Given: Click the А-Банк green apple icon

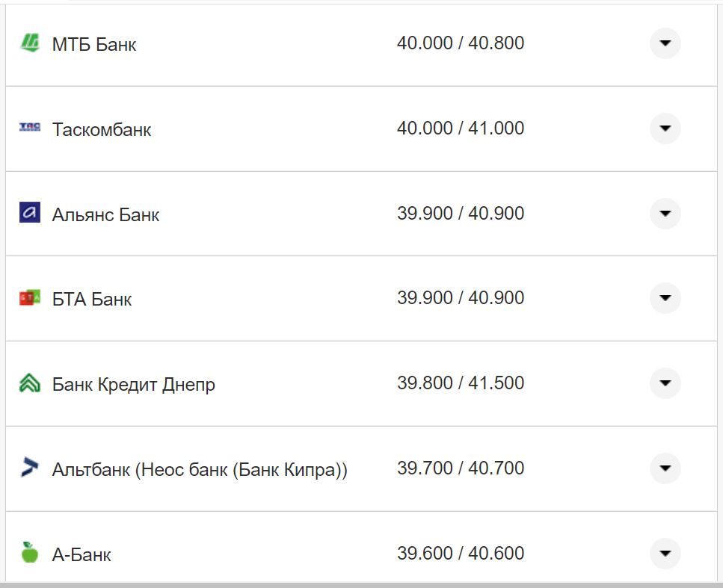Looking at the screenshot, I should [29, 553].
